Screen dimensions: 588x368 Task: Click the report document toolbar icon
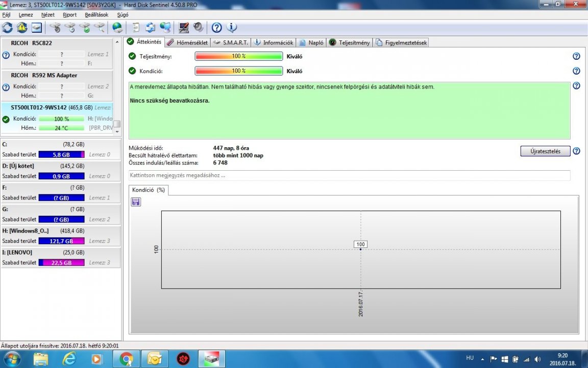(136, 28)
